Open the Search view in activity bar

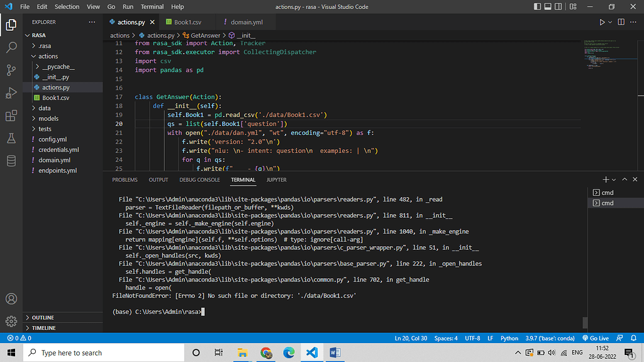coord(11,47)
